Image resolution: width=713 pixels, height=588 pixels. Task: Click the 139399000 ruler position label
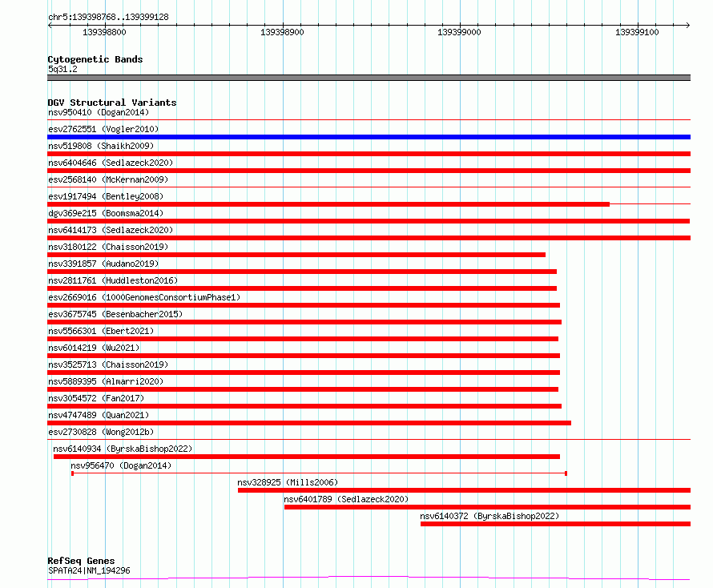[x=459, y=32]
